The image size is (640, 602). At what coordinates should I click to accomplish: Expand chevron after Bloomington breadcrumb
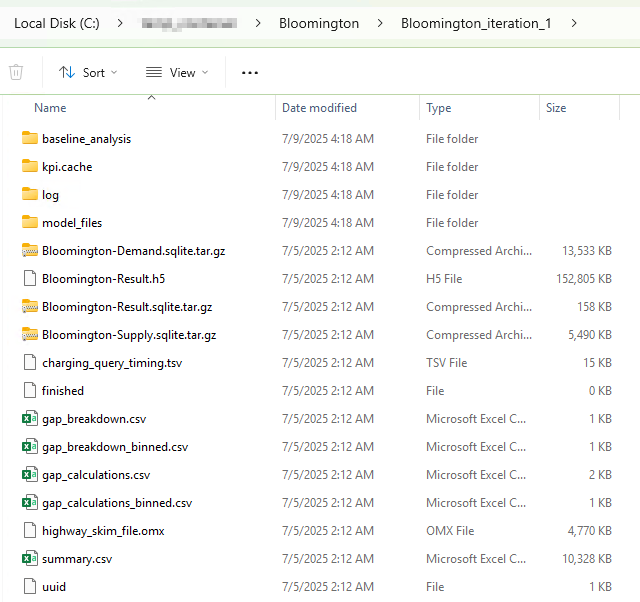point(380,23)
